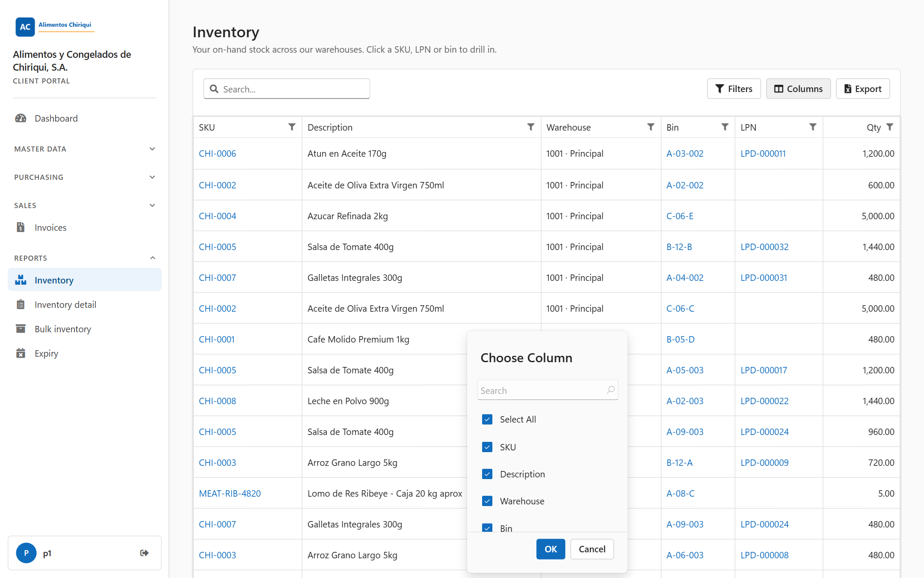Click the LPN column filter icon
The height and width of the screenshot is (578, 924).
point(813,127)
